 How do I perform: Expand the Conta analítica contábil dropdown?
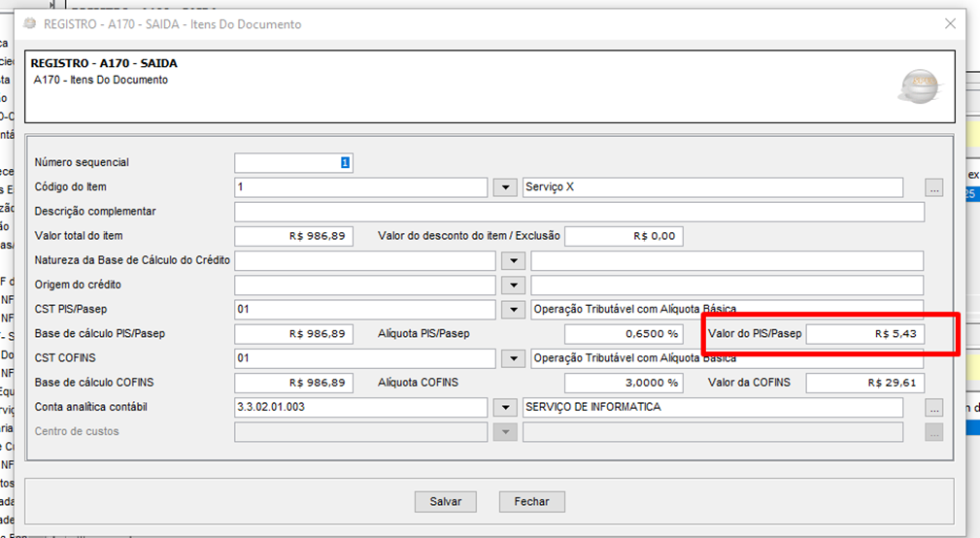[x=505, y=408]
